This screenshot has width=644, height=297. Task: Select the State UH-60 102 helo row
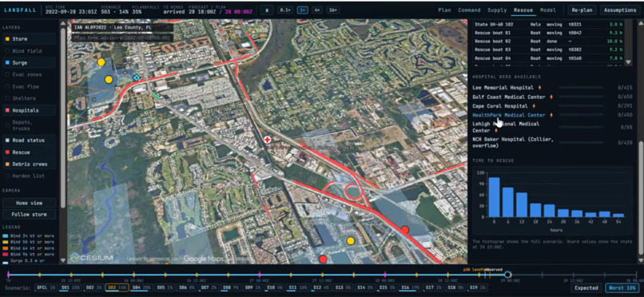[x=548, y=24]
